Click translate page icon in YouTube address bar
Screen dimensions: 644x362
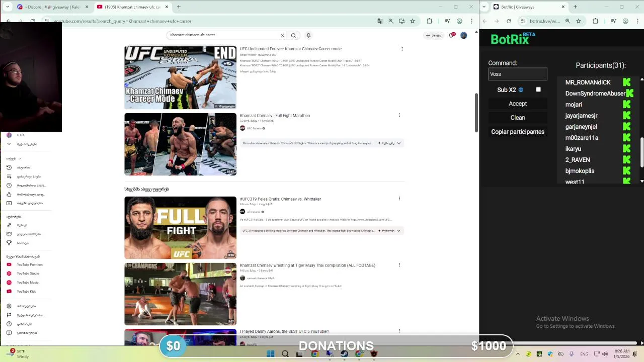click(380, 21)
